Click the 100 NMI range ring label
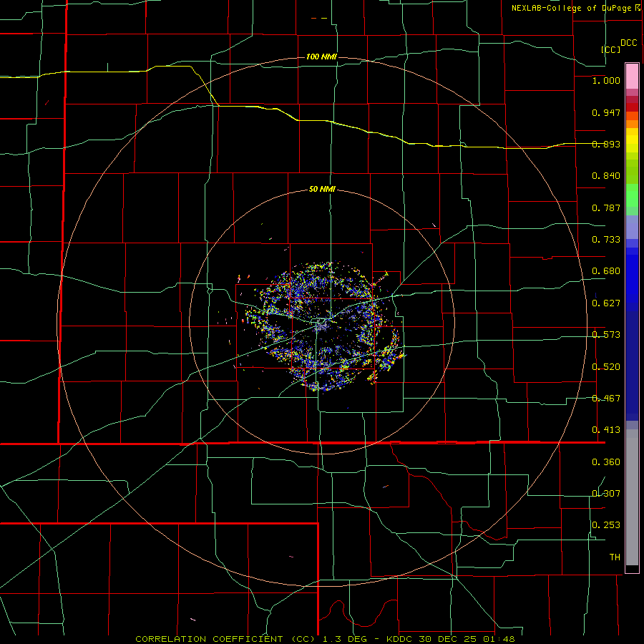The height and width of the screenshot is (644, 644). pyautogui.click(x=321, y=57)
